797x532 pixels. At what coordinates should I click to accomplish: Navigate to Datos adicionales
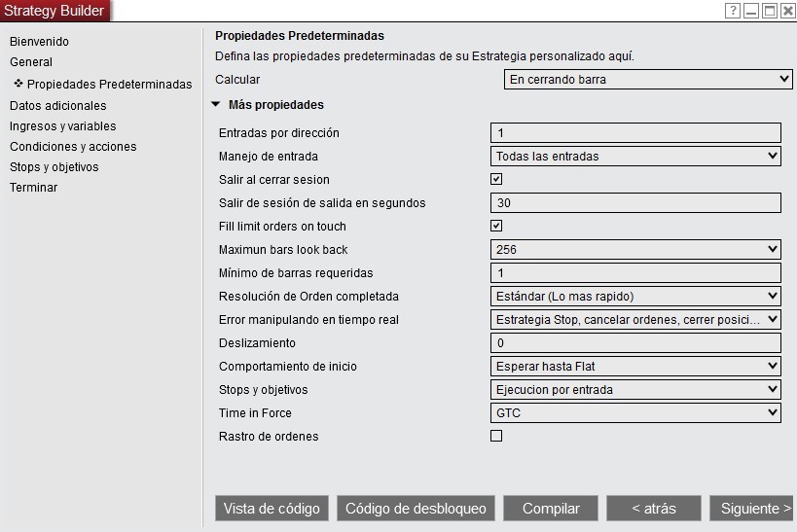click(x=58, y=106)
